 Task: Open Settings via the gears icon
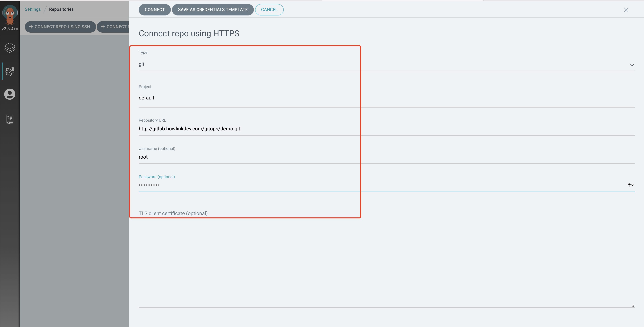coord(10,71)
